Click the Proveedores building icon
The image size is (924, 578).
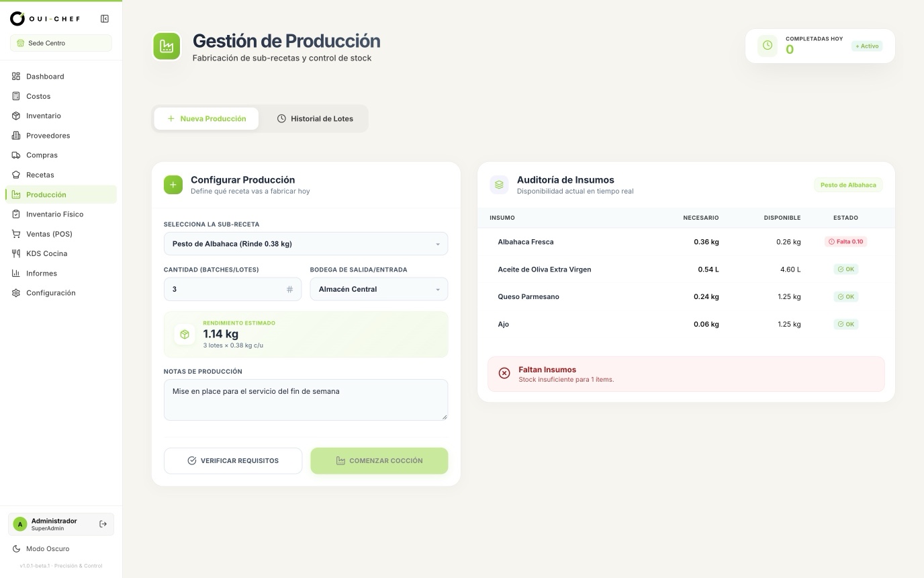[x=16, y=136]
